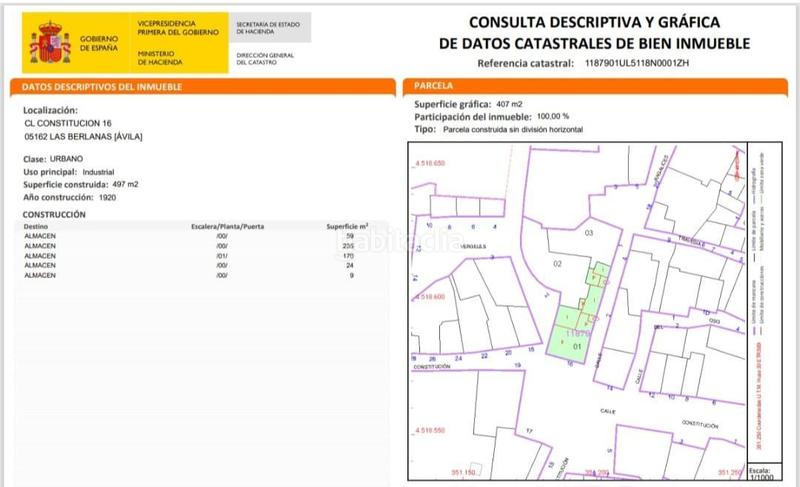Image resolution: width=800 pixels, height=487 pixels.
Task: Click parcel label '01' on the map
Action: [577, 347]
